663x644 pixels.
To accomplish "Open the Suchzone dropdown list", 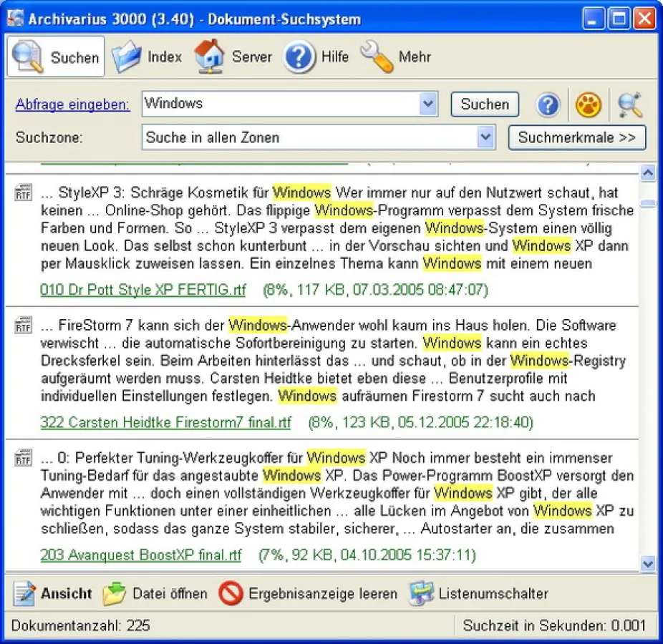I will pos(486,137).
